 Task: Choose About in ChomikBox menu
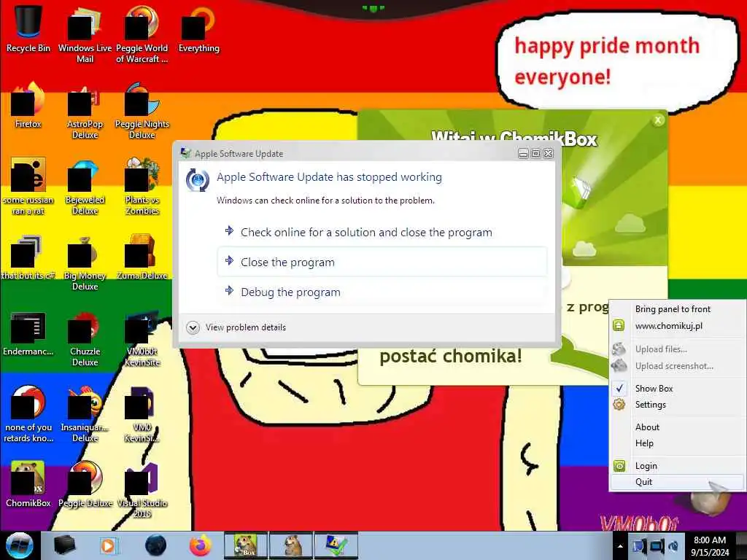coord(677,427)
